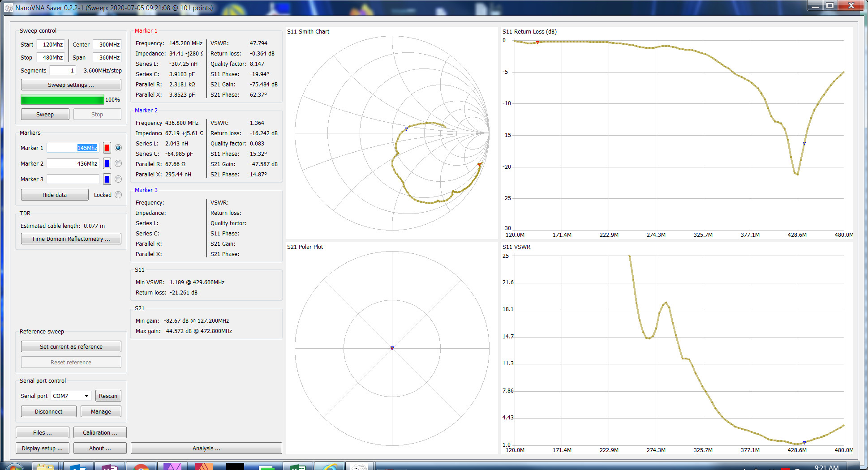Select the Marker 2 radio button
Image resolution: width=868 pixels, height=470 pixels.
coord(118,164)
